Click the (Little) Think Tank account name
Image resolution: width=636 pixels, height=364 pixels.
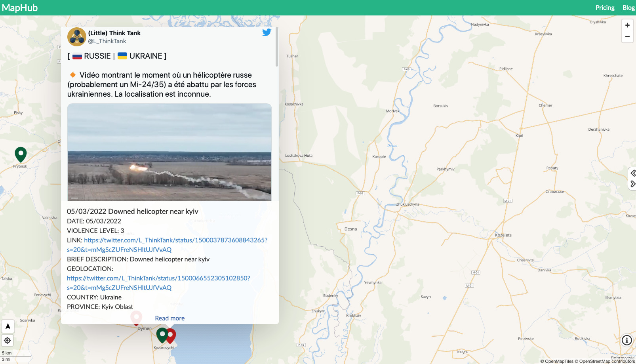(x=114, y=33)
